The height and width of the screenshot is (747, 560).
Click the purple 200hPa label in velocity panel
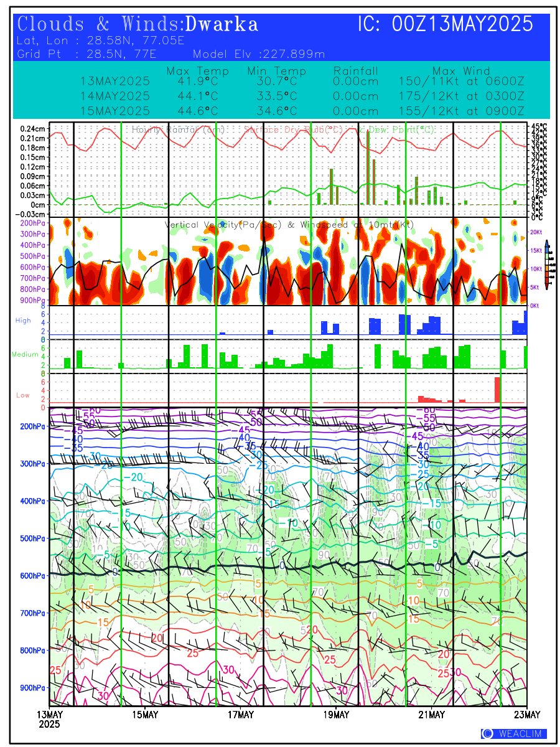tap(32, 222)
